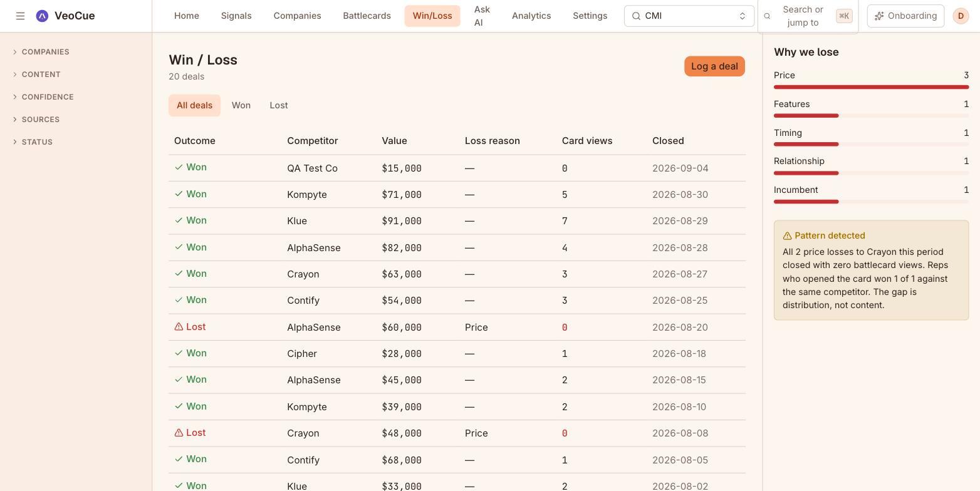
Task: Open the user avatar D
Action: [x=961, y=16]
